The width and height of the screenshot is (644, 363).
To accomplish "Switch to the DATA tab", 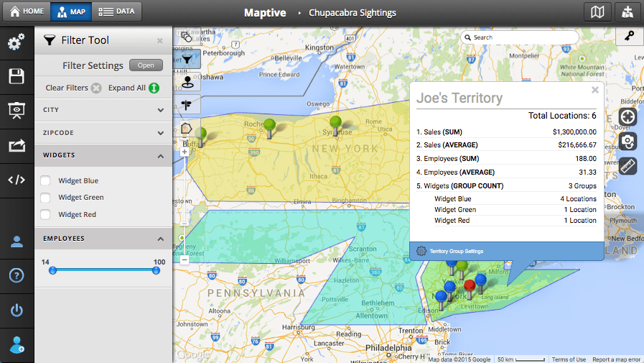I will (116, 12).
